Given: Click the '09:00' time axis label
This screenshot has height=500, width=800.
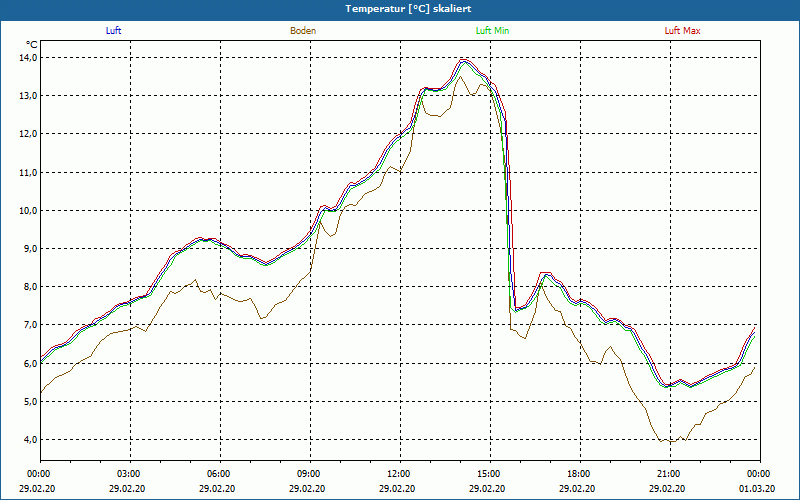Looking at the screenshot, I should click(310, 474).
